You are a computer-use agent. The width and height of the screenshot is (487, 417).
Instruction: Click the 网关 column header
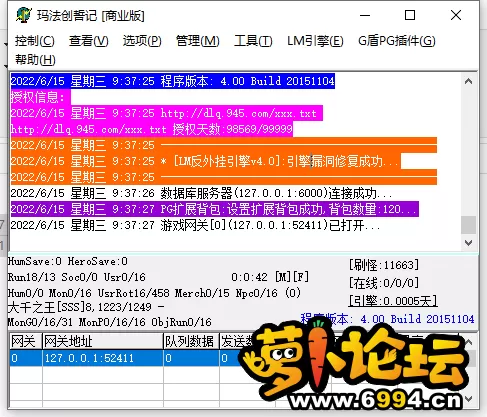(26, 341)
